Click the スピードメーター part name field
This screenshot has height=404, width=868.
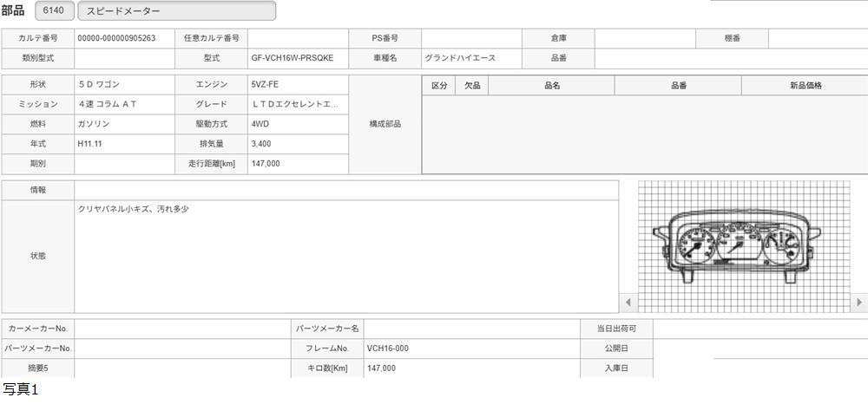click(x=176, y=11)
